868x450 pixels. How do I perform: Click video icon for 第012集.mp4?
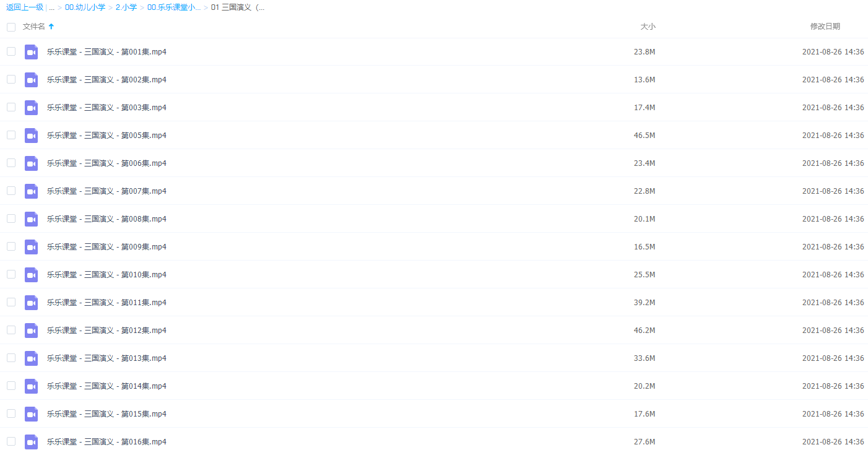click(x=31, y=331)
